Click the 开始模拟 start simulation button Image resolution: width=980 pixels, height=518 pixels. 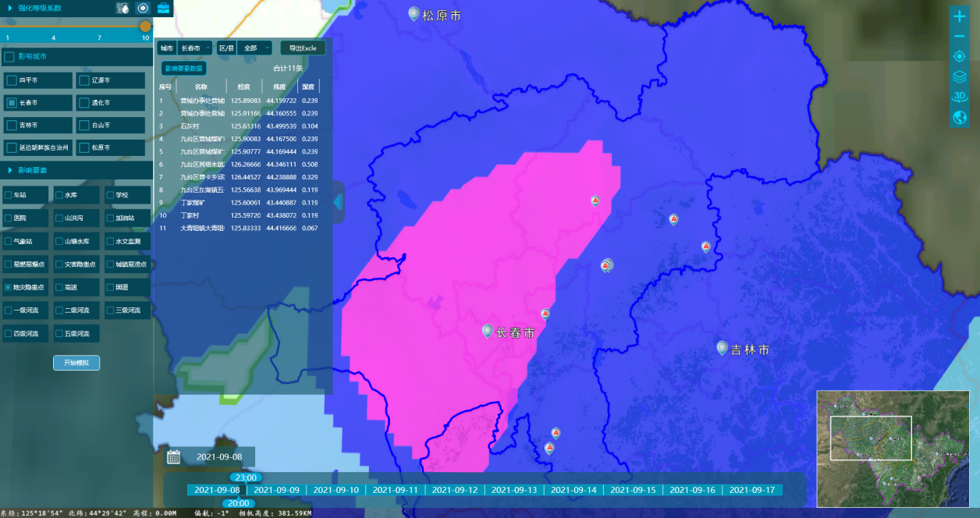76,363
